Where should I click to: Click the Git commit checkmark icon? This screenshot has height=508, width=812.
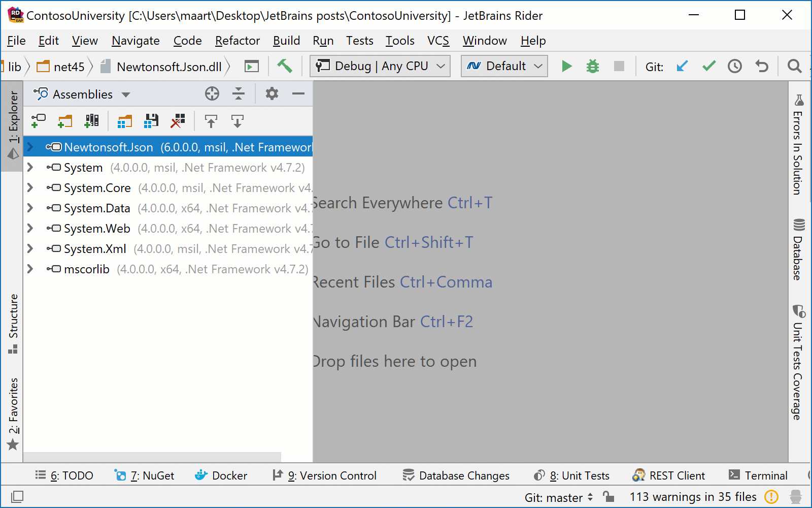(x=708, y=66)
